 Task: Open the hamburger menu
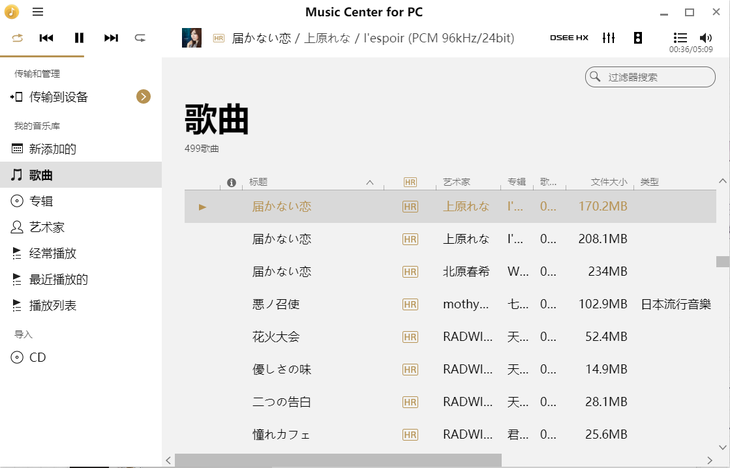pyautogui.click(x=38, y=12)
